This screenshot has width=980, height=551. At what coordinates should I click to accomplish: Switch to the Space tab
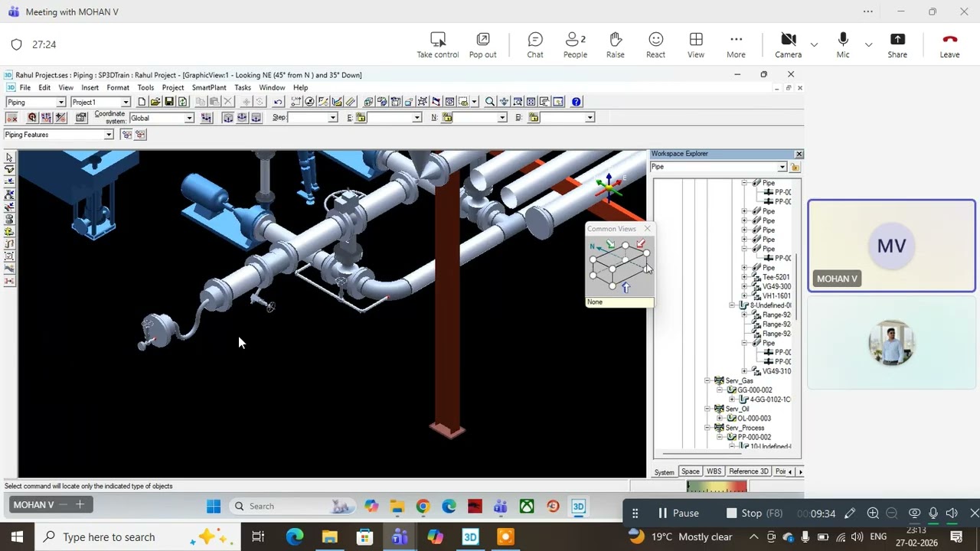690,471
